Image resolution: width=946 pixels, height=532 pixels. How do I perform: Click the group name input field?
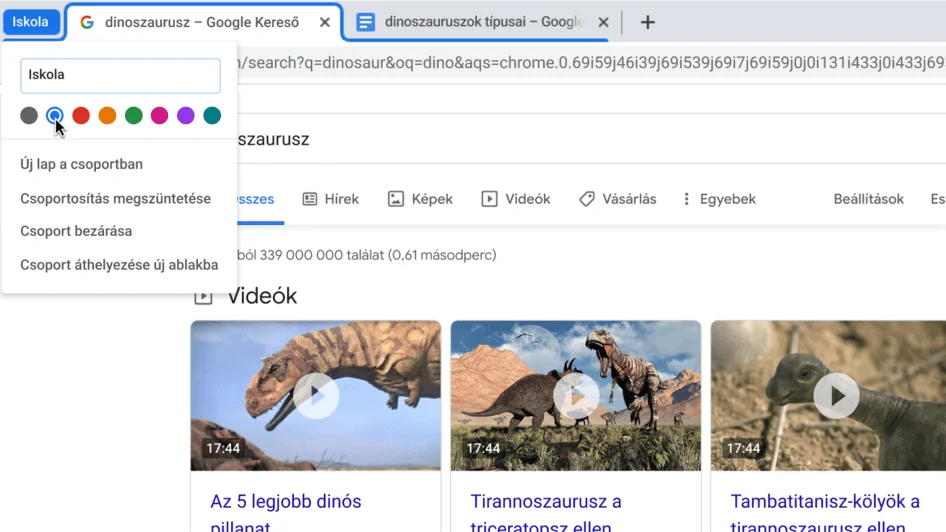click(120, 75)
